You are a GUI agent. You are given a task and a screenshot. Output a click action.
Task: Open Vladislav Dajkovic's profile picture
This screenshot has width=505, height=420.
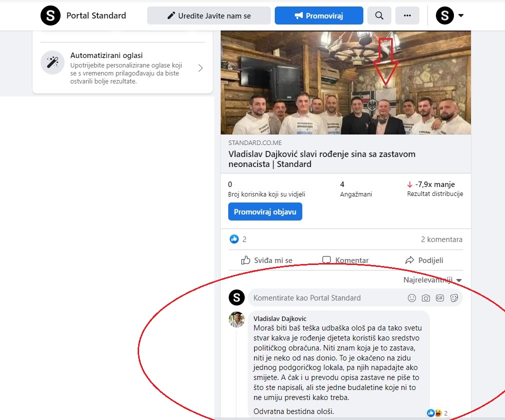click(x=237, y=319)
